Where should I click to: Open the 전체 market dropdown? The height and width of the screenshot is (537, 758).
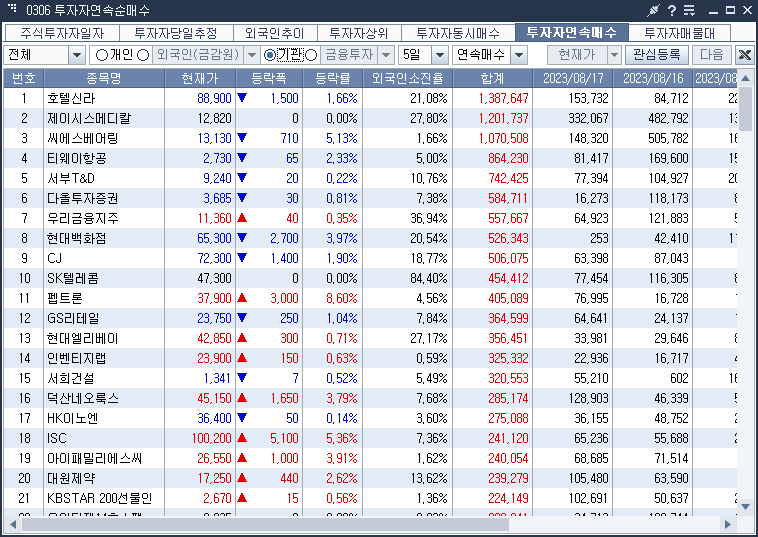[76, 55]
